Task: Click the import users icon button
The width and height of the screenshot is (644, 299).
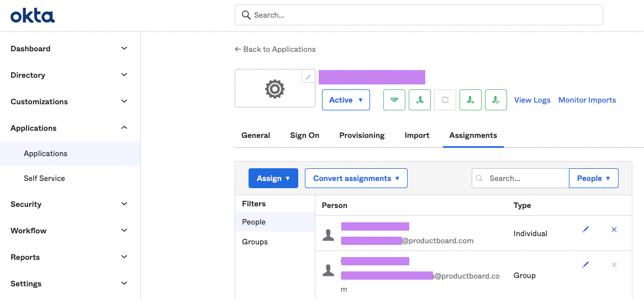Action: click(420, 100)
